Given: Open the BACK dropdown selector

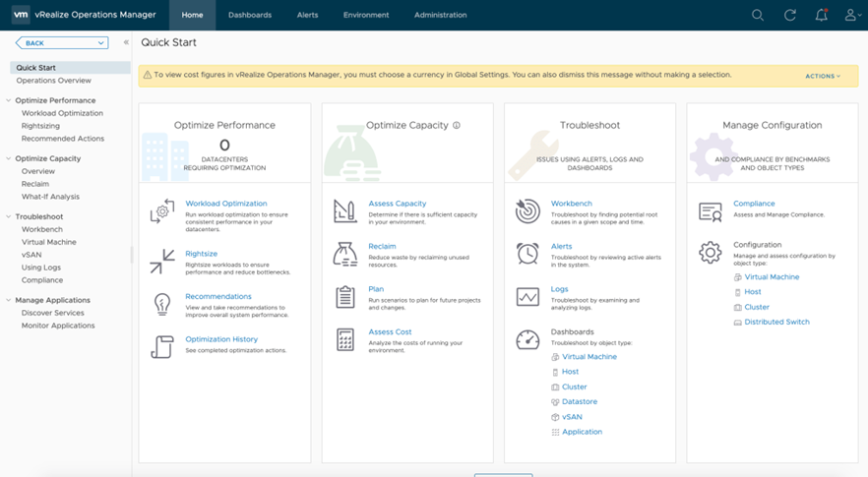Looking at the screenshot, I should (62, 42).
